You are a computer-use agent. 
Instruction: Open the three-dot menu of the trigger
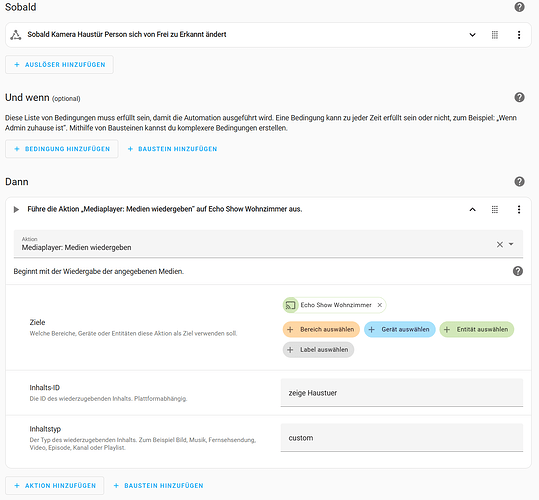[519, 35]
